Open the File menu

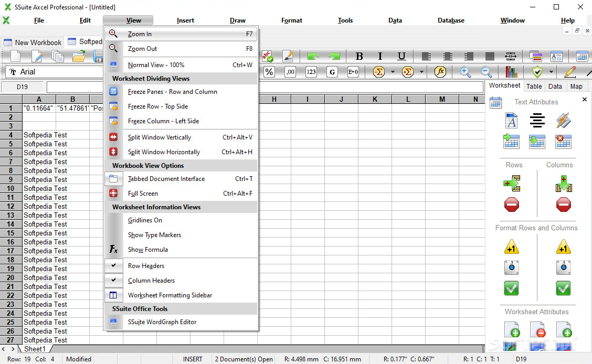[39, 20]
